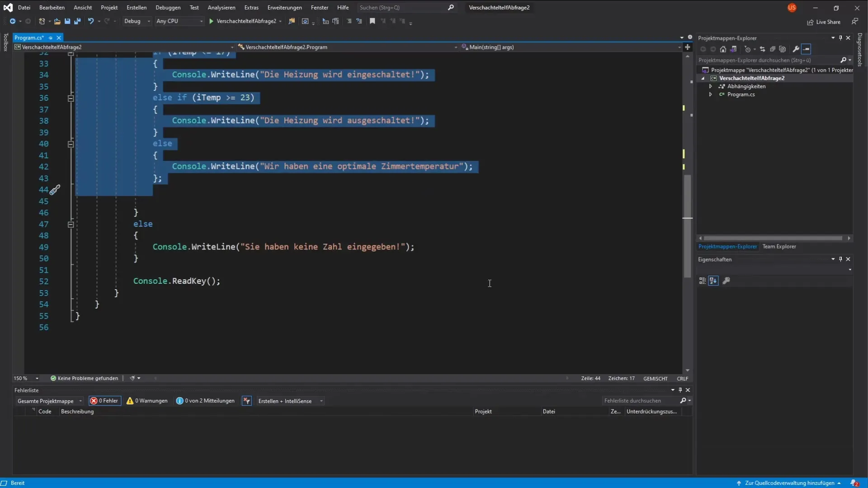This screenshot has height=488, width=868.
Task: Toggle Preview Selected Items in Projektmappen-Explorer
Action: 807,49
